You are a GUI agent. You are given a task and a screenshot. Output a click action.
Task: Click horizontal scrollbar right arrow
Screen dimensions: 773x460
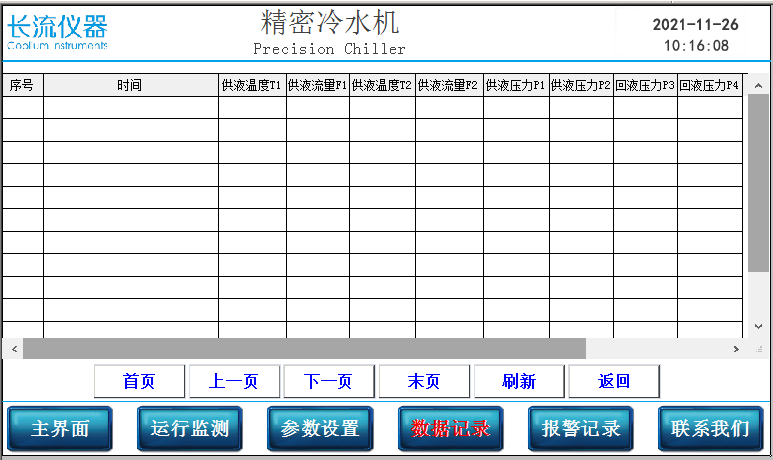737,349
